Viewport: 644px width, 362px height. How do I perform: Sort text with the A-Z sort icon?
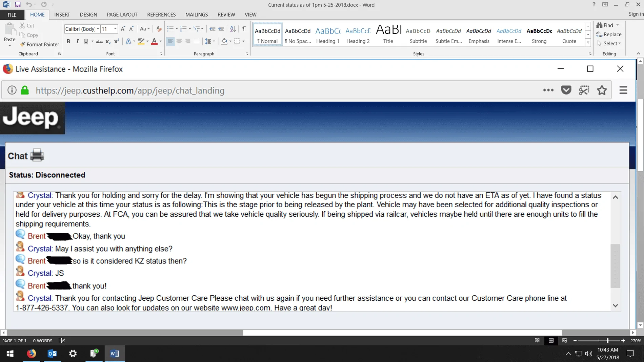[x=233, y=29]
